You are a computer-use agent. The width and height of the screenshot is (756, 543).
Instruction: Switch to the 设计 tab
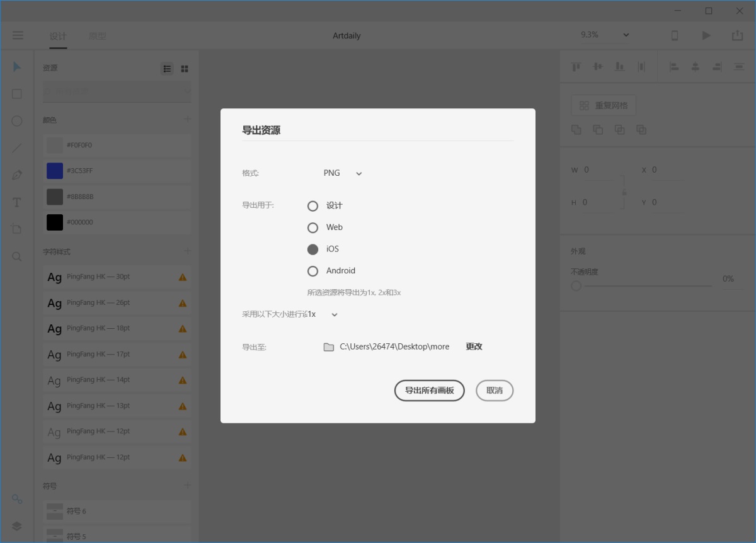coord(58,36)
